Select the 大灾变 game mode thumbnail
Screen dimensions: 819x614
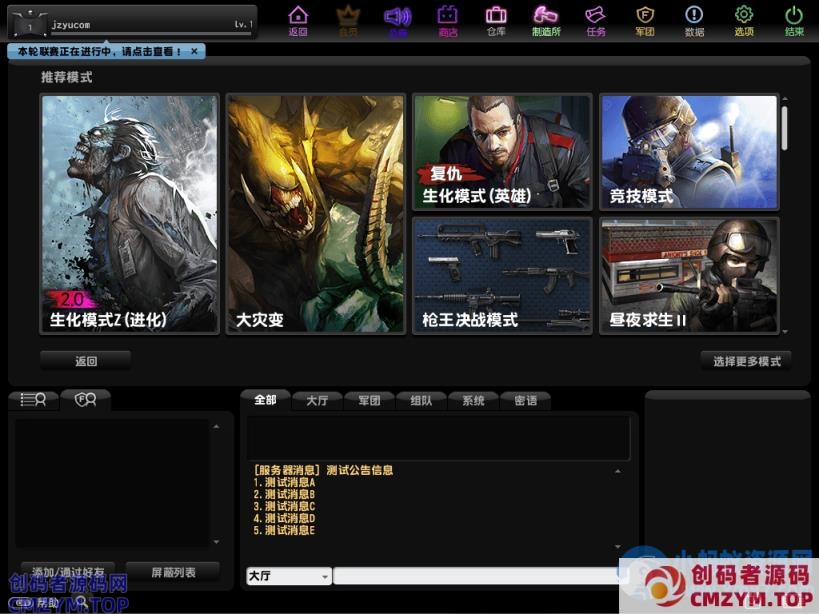316,213
